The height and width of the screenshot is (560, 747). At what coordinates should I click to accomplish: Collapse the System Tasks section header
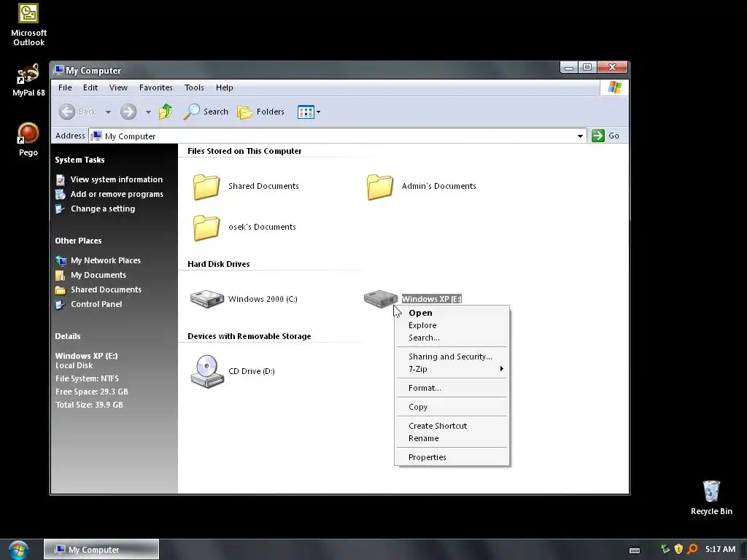pyautogui.click(x=80, y=160)
